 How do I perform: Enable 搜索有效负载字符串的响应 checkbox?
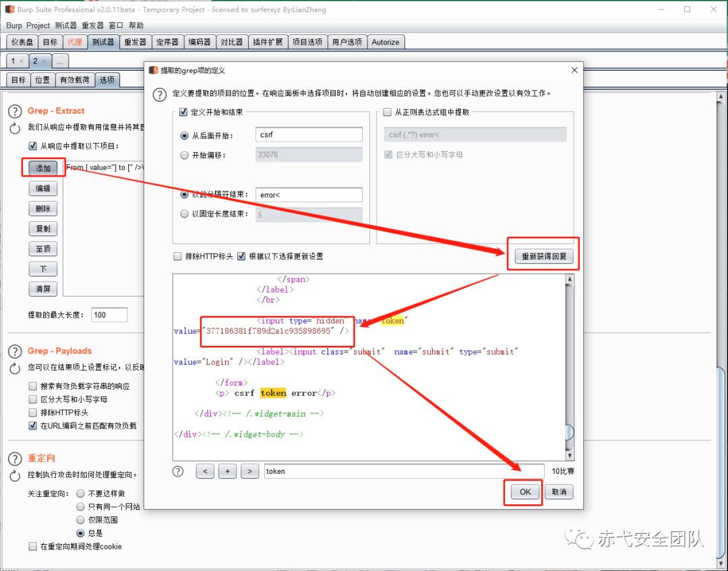[32, 386]
